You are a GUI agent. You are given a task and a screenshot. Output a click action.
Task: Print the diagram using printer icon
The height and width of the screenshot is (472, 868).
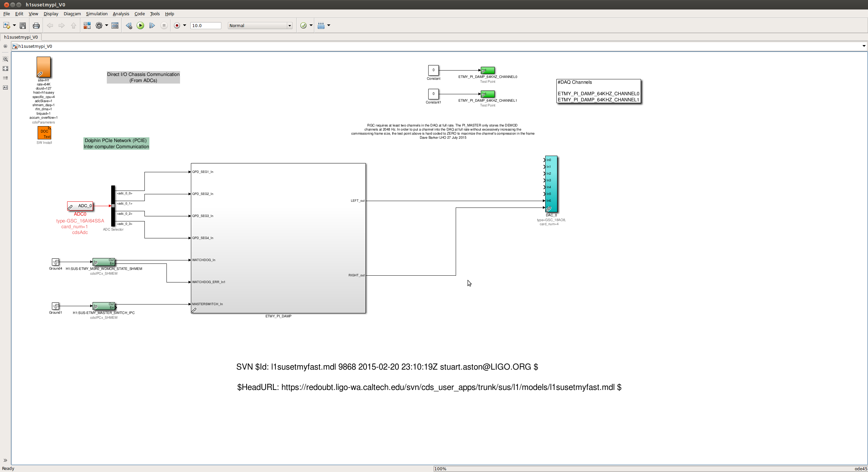pyautogui.click(x=36, y=25)
